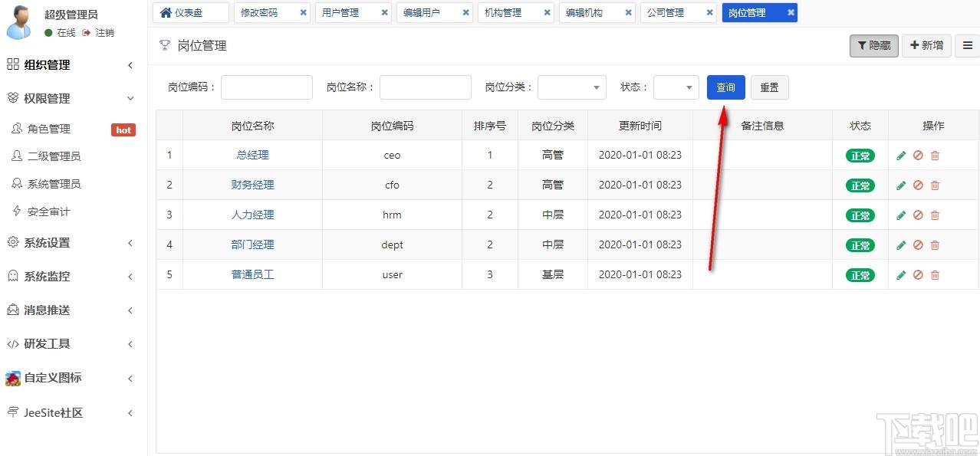Close the 用户管理 tab
This screenshot has width=980, height=456.
pyautogui.click(x=385, y=13)
